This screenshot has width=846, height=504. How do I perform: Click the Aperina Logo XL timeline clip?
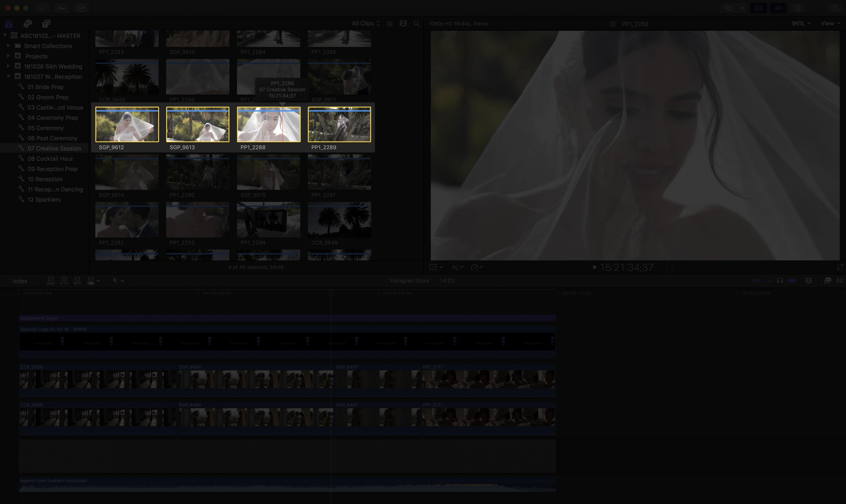pyautogui.click(x=287, y=342)
